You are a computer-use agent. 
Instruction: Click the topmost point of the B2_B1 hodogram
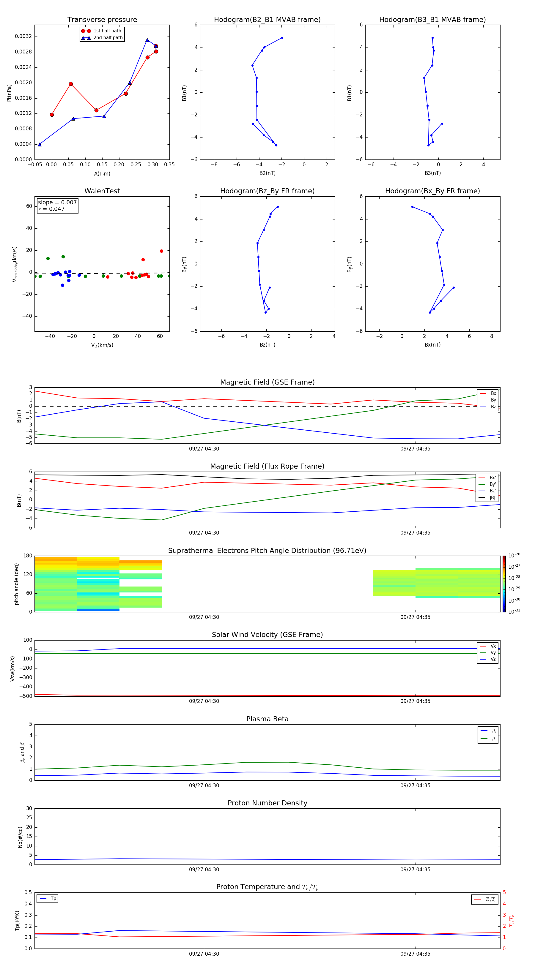[282, 38]
